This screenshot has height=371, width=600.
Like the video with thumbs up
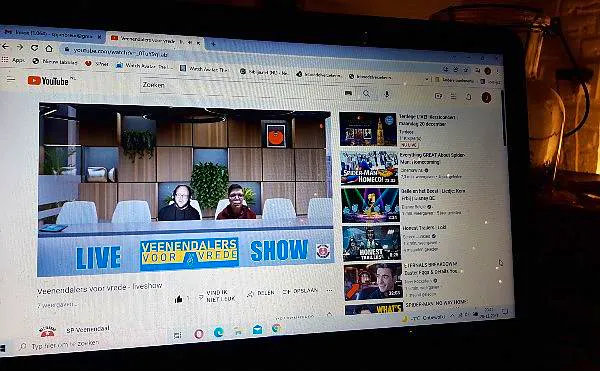(x=179, y=299)
